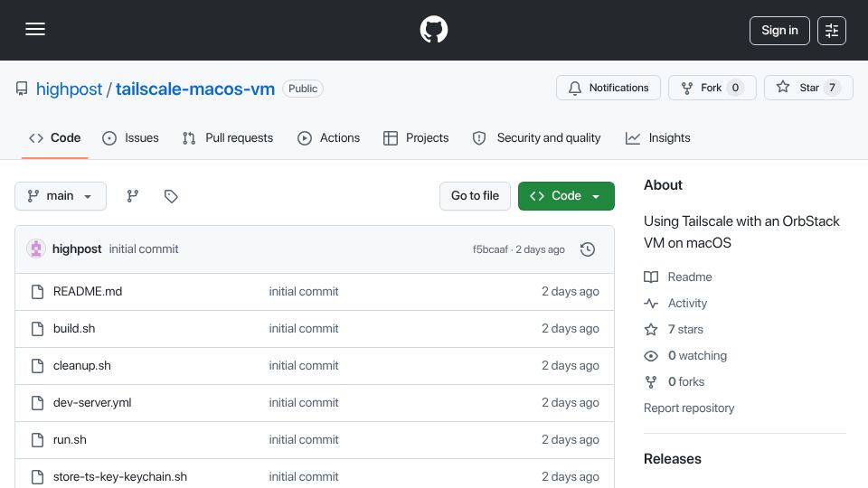Image resolution: width=868 pixels, height=488 pixels.
Task: Star this repository
Action: coord(808,88)
